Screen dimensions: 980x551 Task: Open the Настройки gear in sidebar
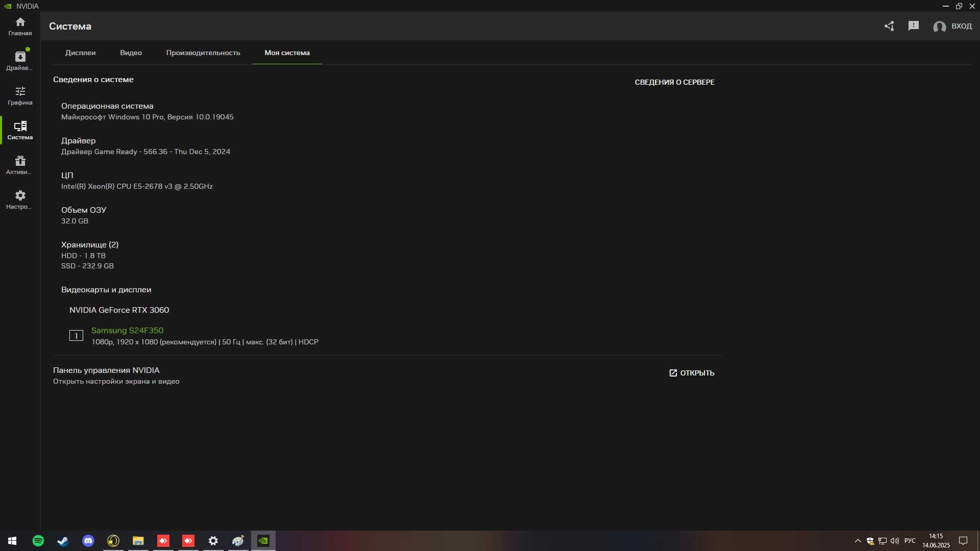pos(20,200)
